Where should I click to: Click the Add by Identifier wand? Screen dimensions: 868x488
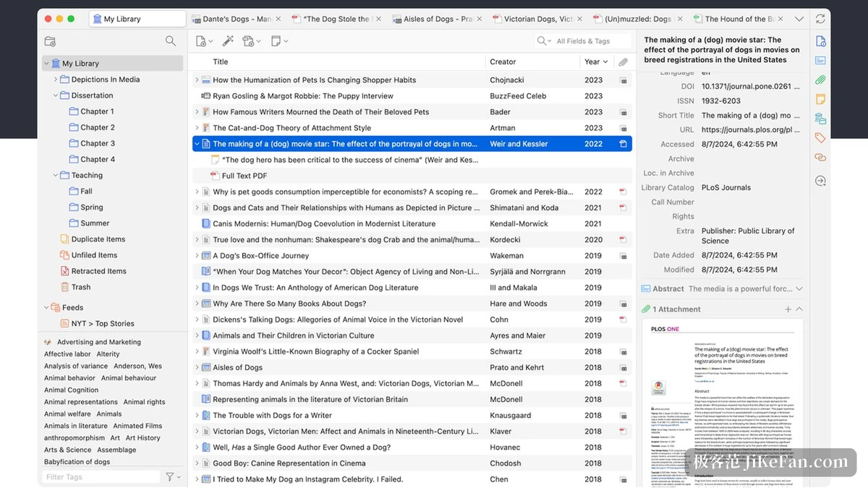point(227,41)
